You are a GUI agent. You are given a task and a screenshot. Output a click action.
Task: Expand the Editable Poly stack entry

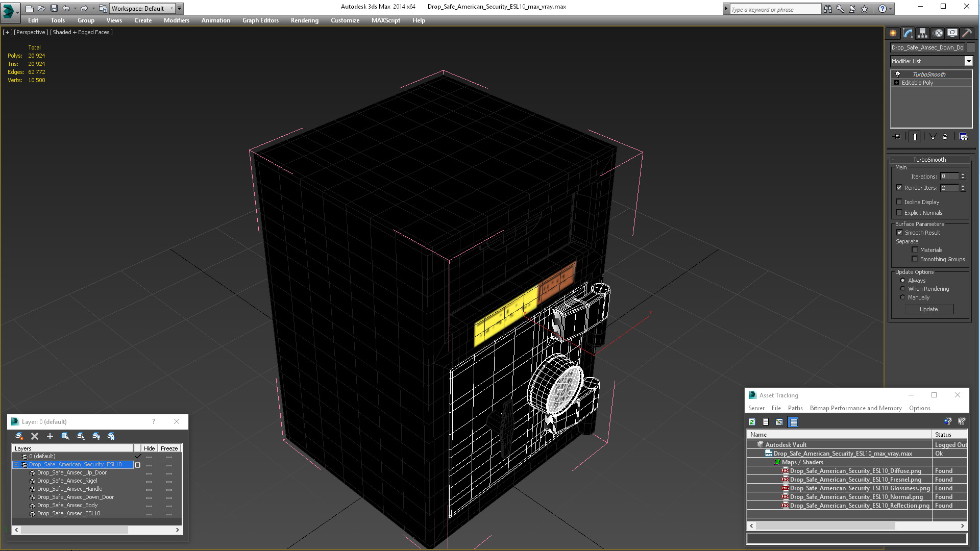tap(896, 83)
